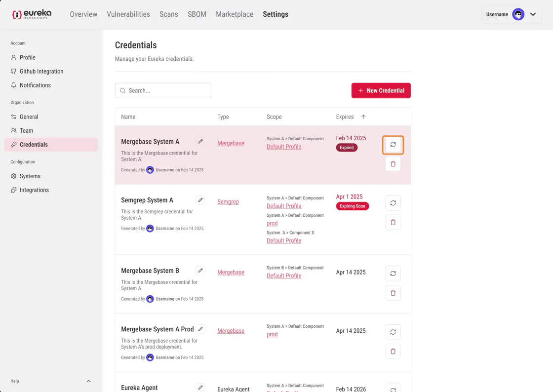Open the Vulnerabilities tab
Viewport: 553px width, 392px height.
(128, 14)
